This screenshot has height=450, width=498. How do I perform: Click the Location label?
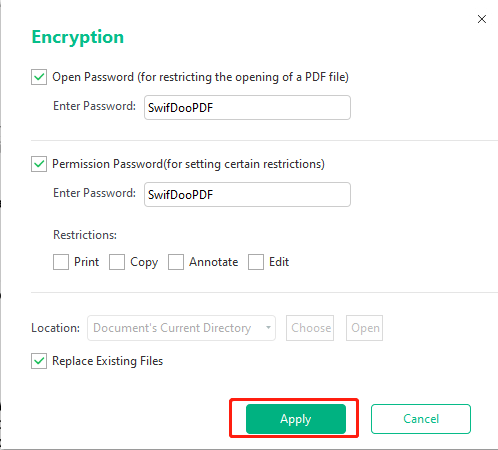[x=56, y=328]
